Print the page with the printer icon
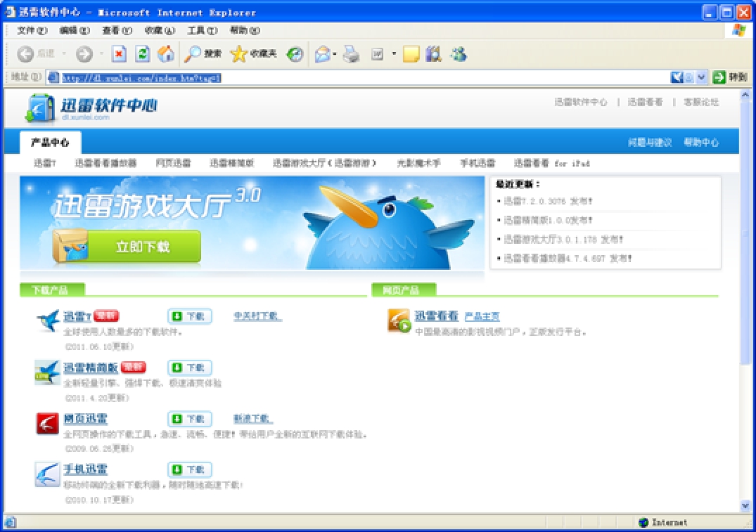This screenshot has width=756, height=532. (352, 54)
